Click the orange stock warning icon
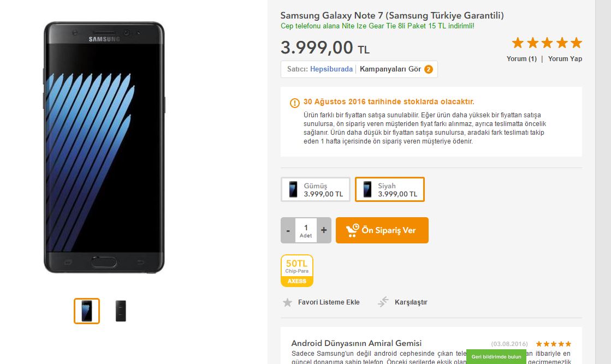This screenshot has width=611, height=364. 295,103
